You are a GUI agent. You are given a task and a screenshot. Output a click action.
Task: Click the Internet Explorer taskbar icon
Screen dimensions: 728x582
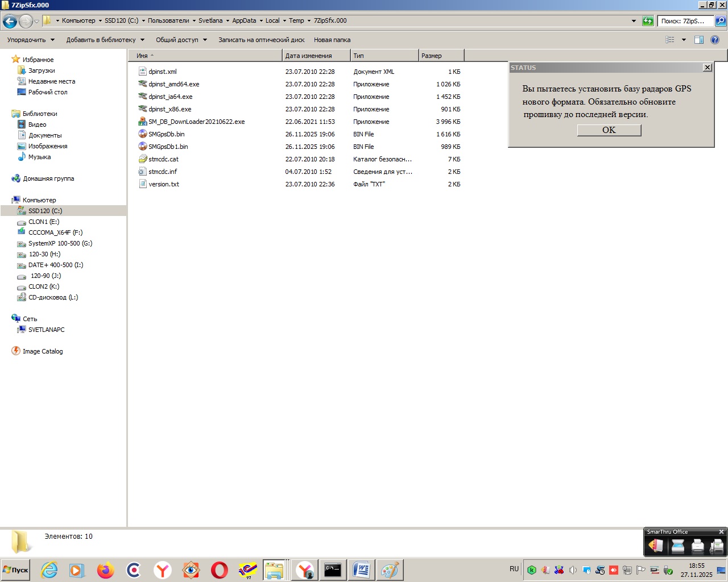click(49, 570)
